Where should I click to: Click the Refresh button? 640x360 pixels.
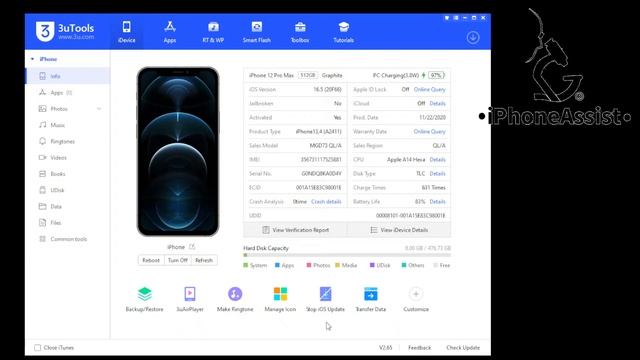(x=204, y=260)
